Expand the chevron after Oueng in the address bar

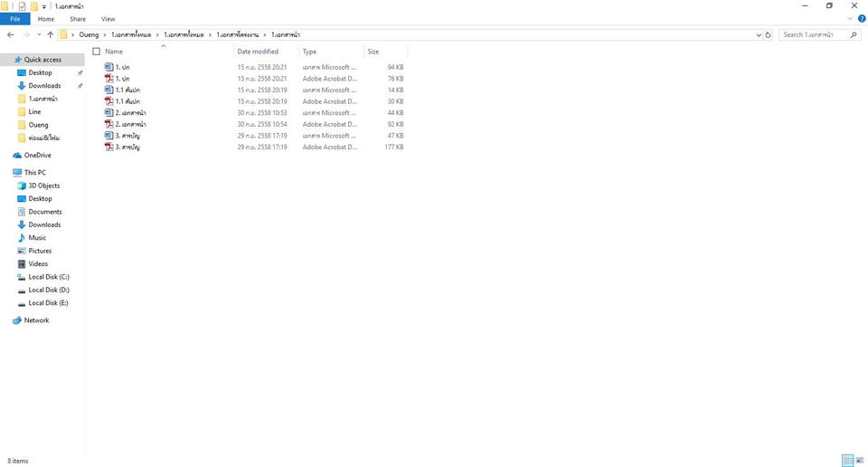(x=105, y=34)
